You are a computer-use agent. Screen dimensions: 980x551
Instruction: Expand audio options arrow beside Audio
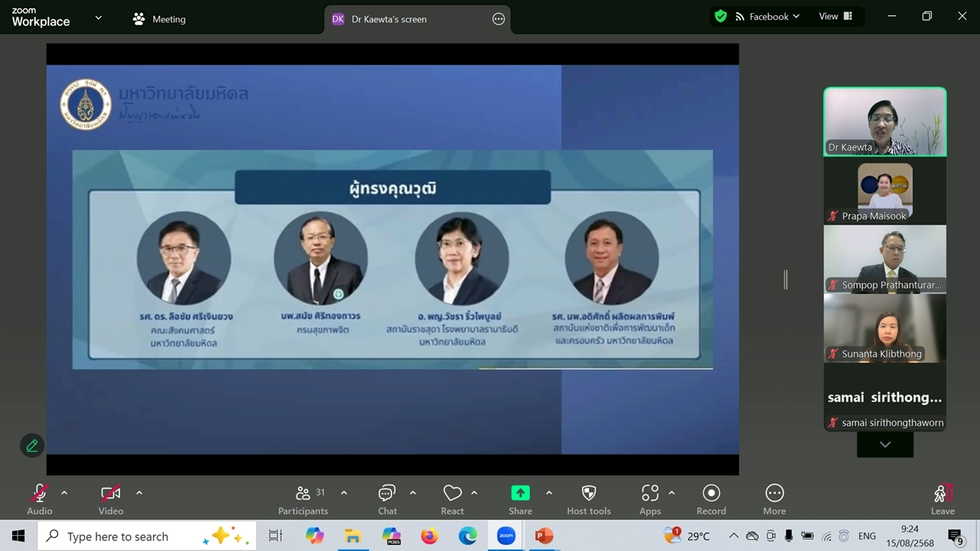(x=64, y=493)
